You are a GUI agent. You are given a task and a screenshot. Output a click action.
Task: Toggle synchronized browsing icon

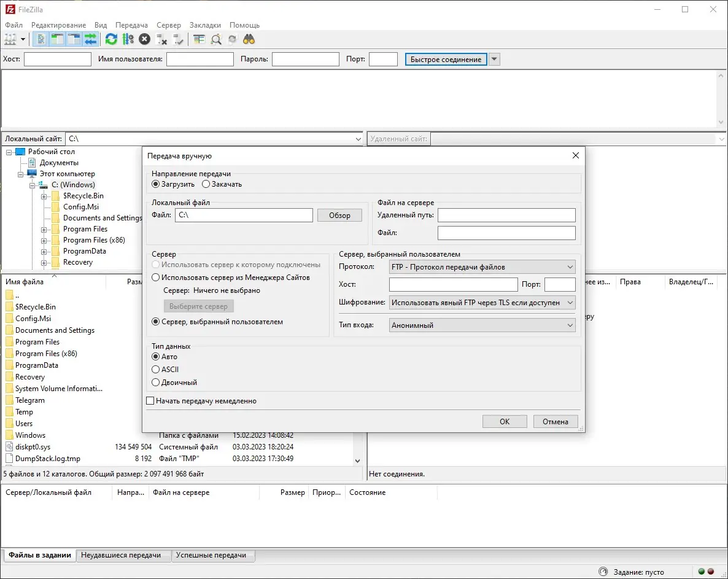tap(232, 39)
